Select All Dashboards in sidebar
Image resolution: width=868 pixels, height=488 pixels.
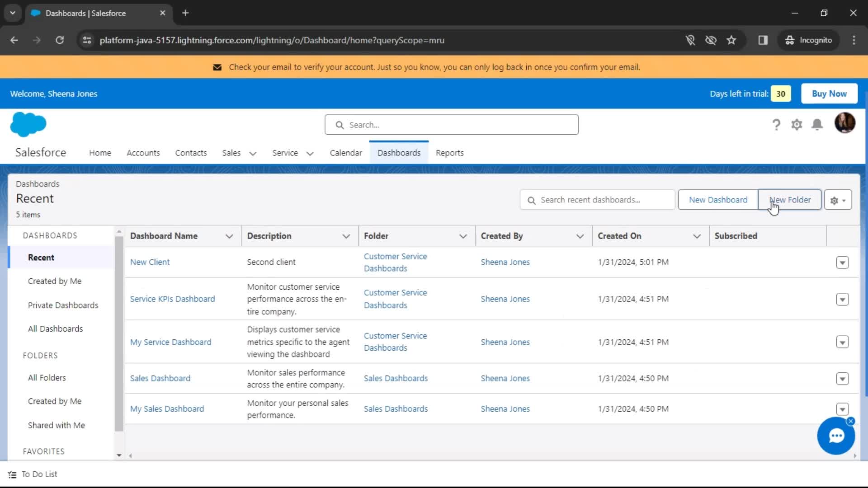(x=55, y=328)
